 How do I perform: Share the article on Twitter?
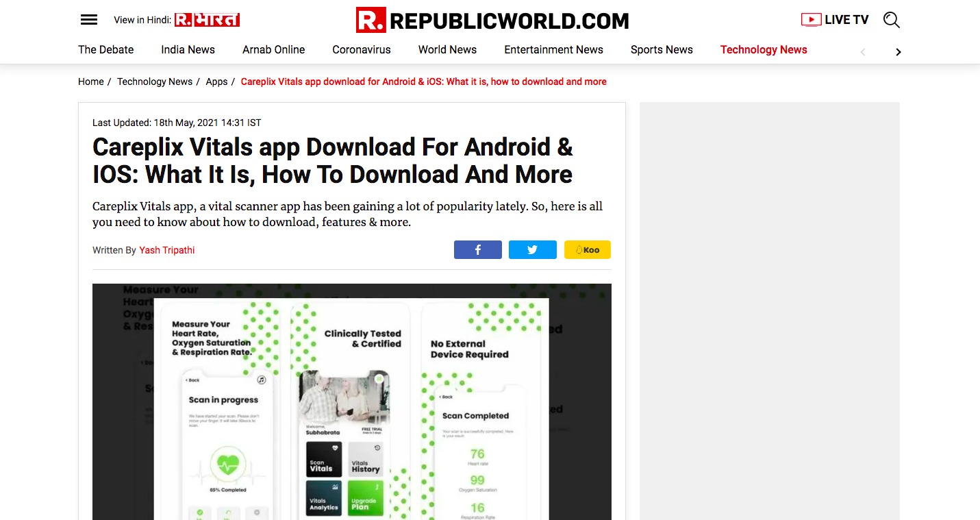point(533,250)
